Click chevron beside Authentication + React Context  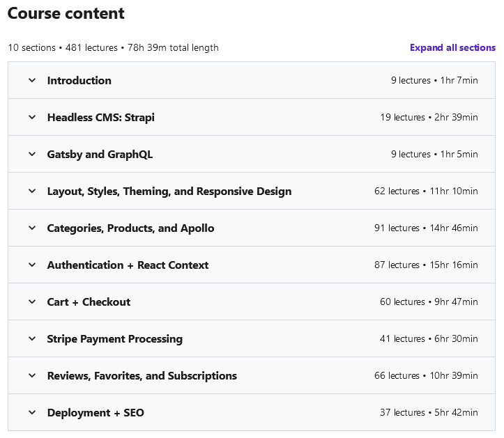click(32, 265)
